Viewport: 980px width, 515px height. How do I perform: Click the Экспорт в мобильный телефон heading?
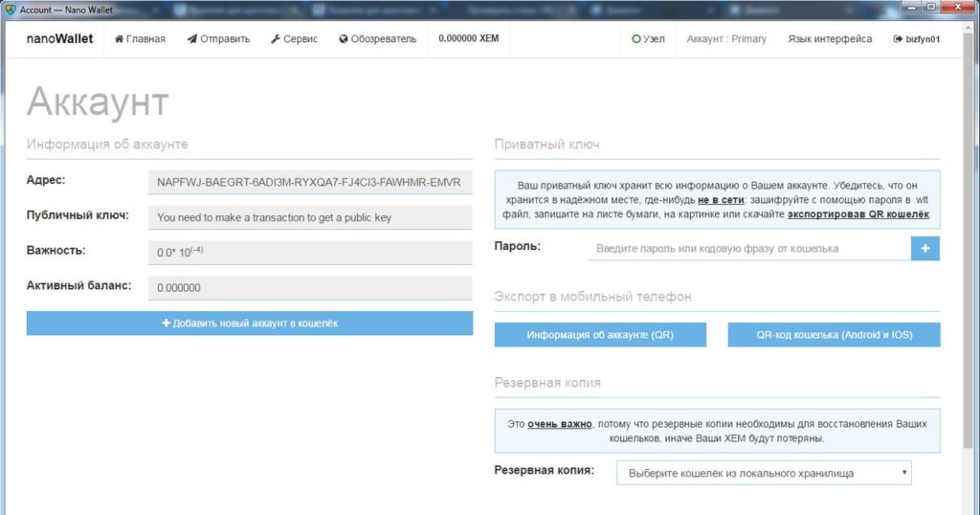(x=592, y=296)
